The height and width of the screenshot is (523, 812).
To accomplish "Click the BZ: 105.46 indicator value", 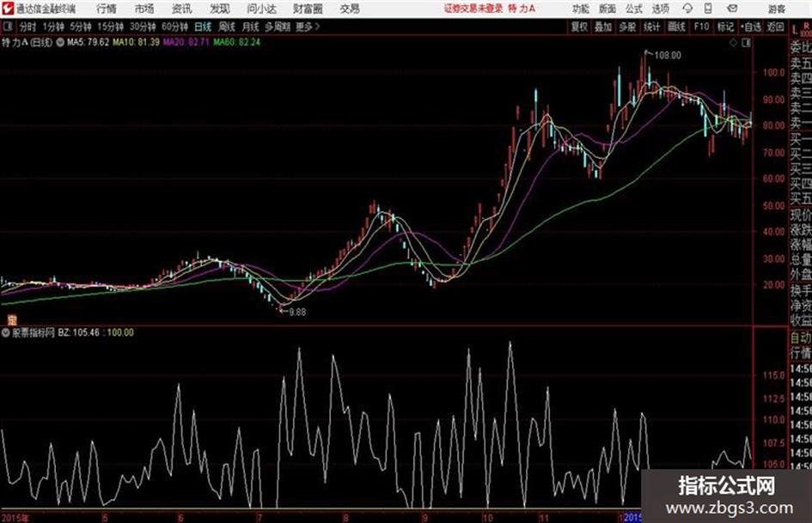I will tap(78, 332).
